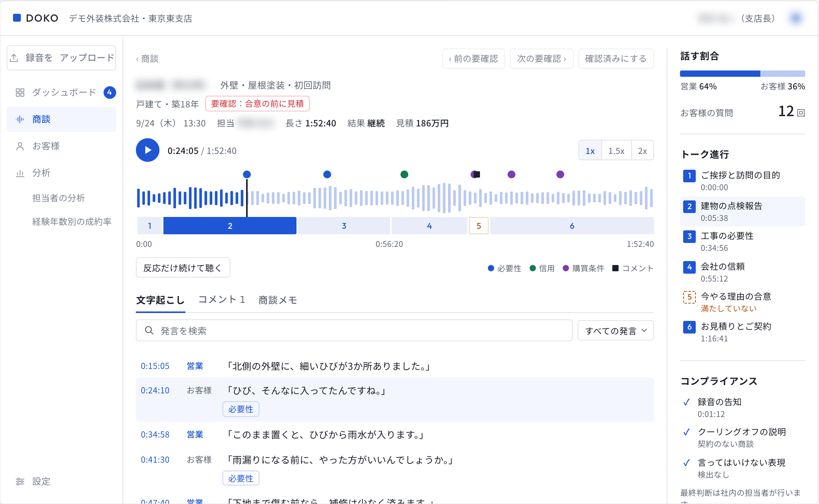Viewport: 819px width, 504px height.
Task: Click the blue marker dot at the playhead
Action: (247, 174)
